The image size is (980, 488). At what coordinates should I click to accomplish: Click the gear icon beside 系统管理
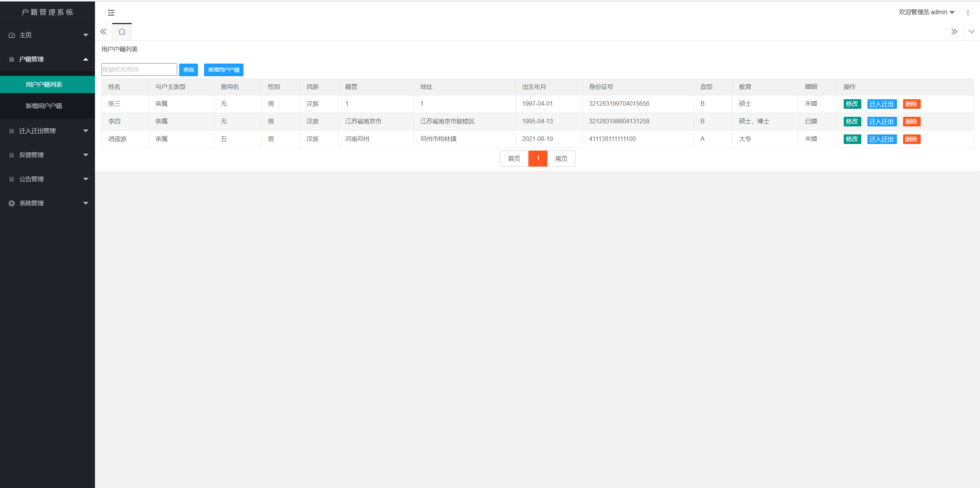click(11, 203)
